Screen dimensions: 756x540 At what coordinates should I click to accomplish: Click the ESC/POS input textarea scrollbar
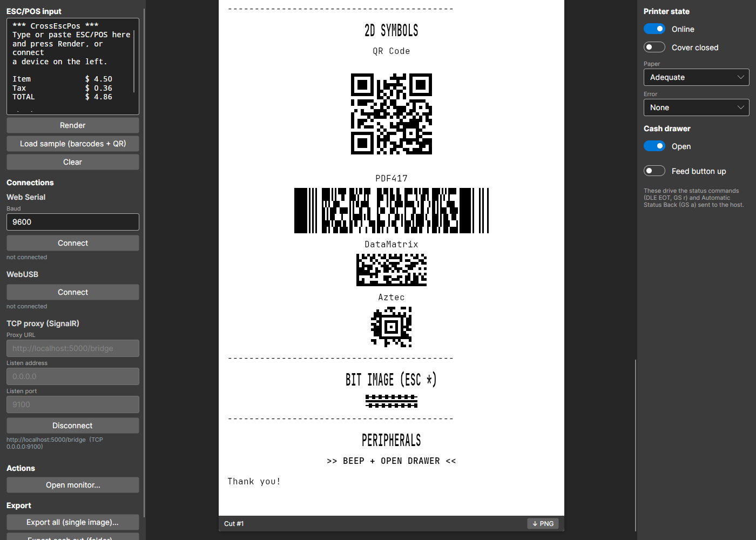point(134,61)
